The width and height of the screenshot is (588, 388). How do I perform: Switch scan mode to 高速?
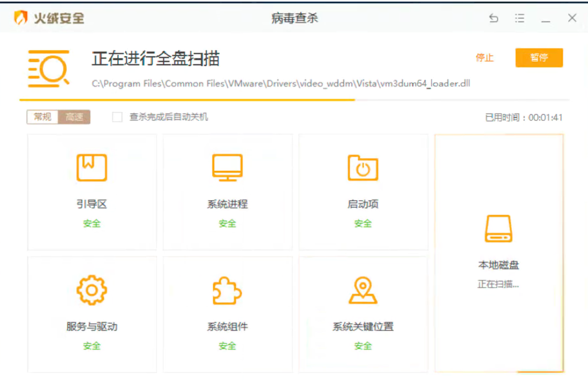tap(74, 117)
